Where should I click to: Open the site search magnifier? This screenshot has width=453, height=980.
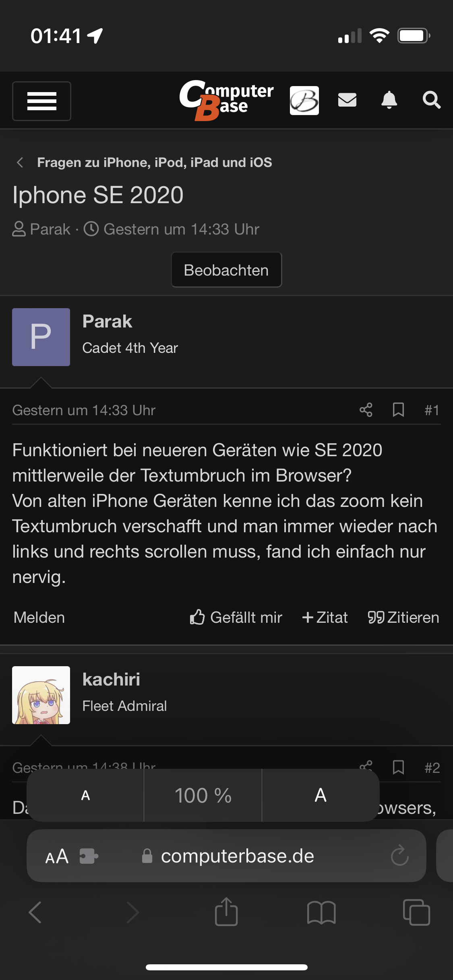[431, 100]
